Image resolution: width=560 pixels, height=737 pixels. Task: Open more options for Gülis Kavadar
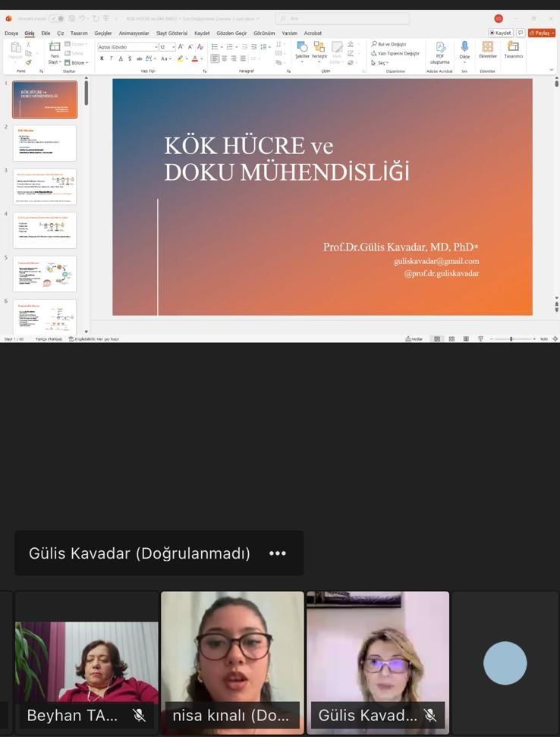pos(278,553)
